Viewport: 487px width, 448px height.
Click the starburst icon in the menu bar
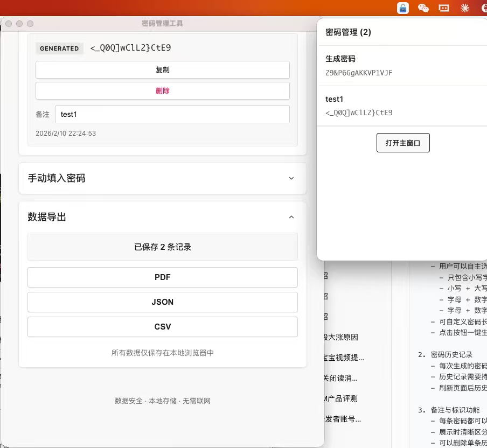pyautogui.click(x=464, y=8)
